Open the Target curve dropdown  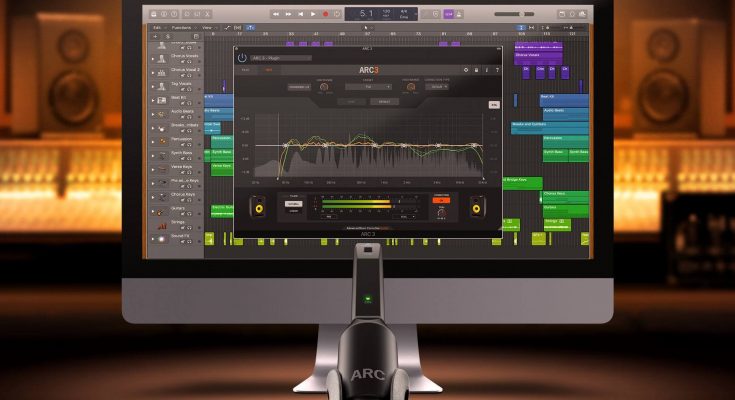tap(369, 87)
